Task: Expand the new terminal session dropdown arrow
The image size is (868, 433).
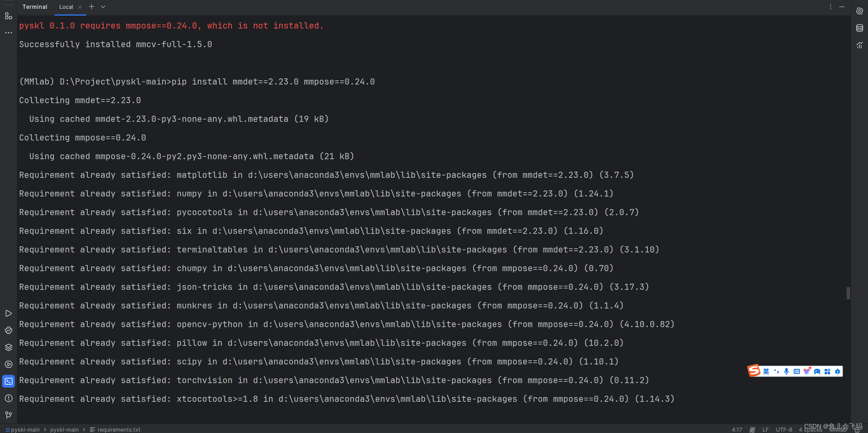Action: [x=103, y=7]
